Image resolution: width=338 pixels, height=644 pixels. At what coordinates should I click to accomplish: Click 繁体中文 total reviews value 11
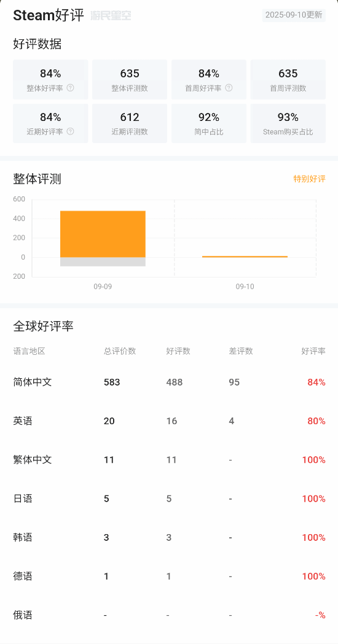109,460
